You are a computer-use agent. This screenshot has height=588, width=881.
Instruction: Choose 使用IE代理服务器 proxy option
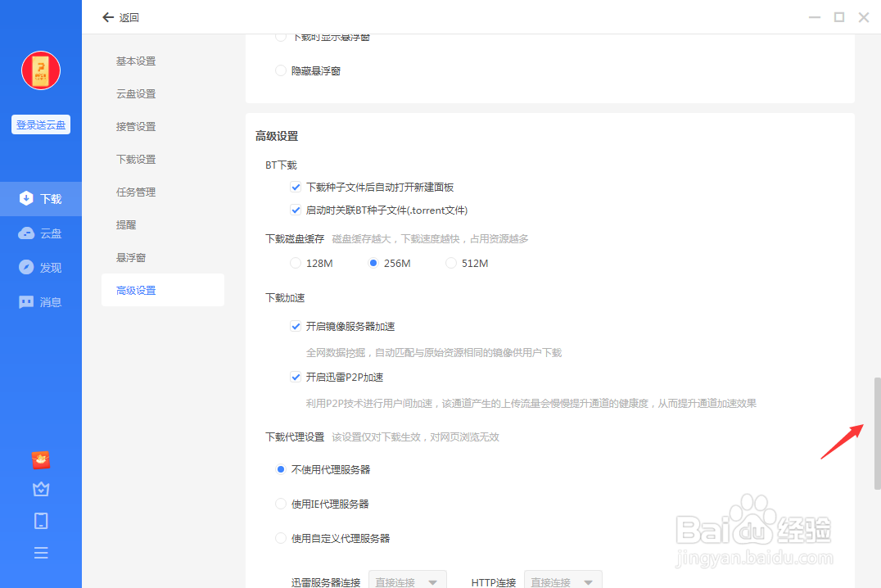(281, 504)
